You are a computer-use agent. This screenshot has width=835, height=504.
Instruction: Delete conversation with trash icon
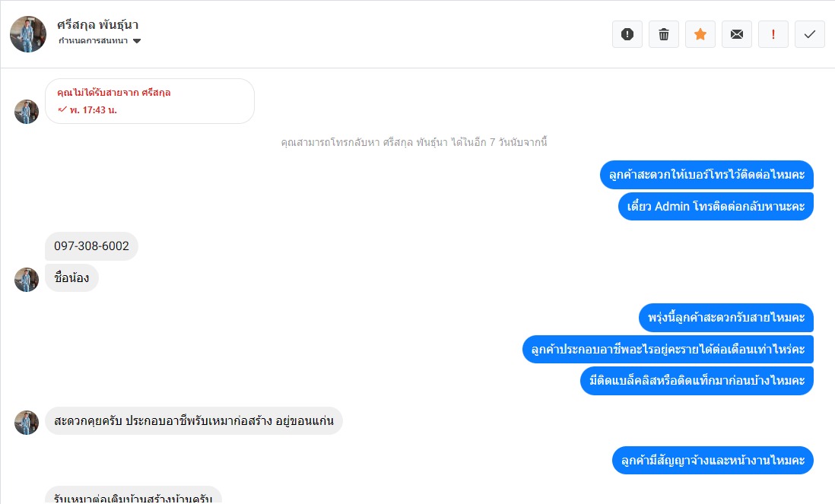[664, 35]
